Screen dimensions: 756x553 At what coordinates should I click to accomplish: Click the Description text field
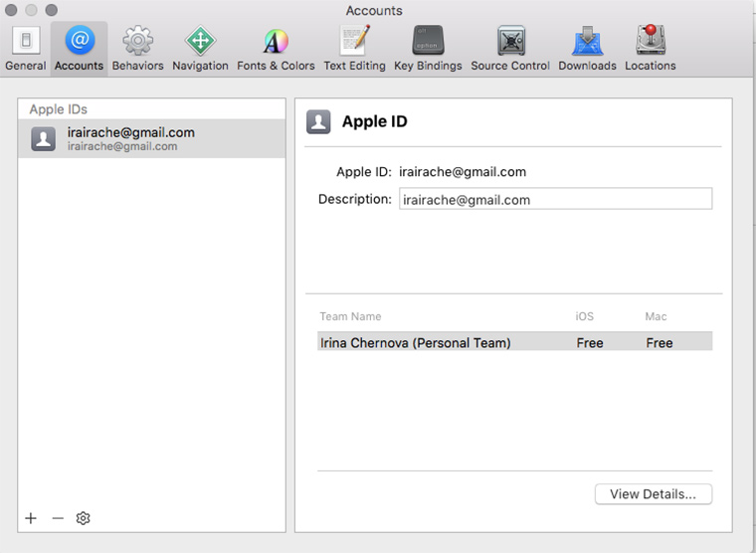555,199
